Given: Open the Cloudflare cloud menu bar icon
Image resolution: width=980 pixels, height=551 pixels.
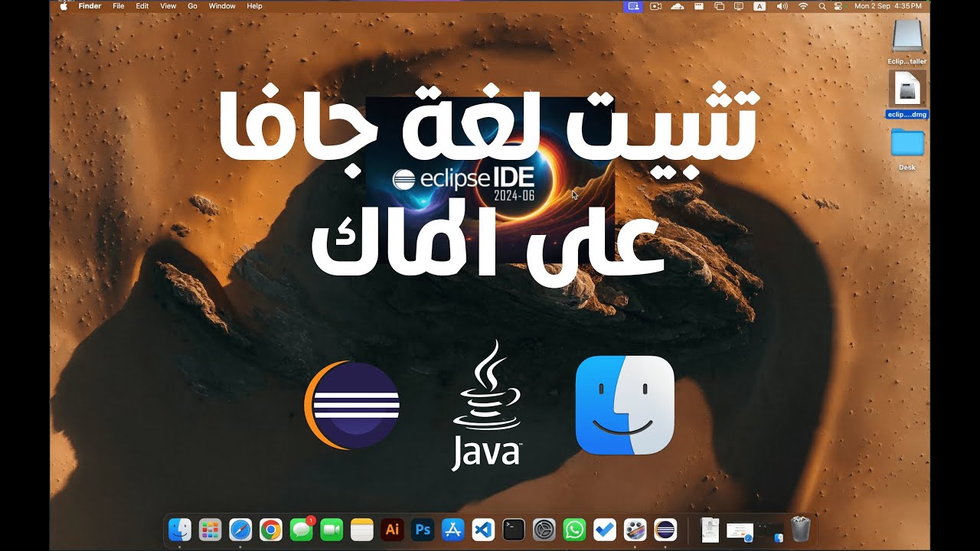Looking at the screenshot, I should (677, 5).
